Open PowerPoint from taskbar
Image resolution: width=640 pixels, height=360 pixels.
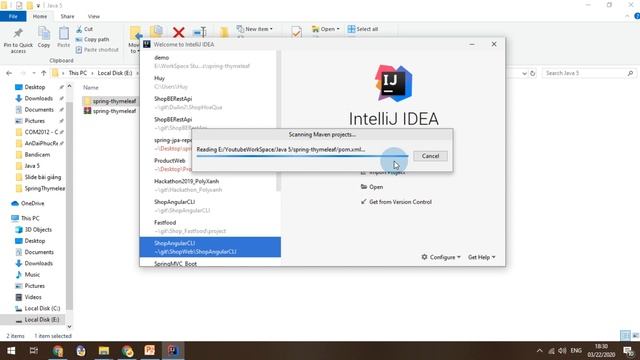coord(149,351)
